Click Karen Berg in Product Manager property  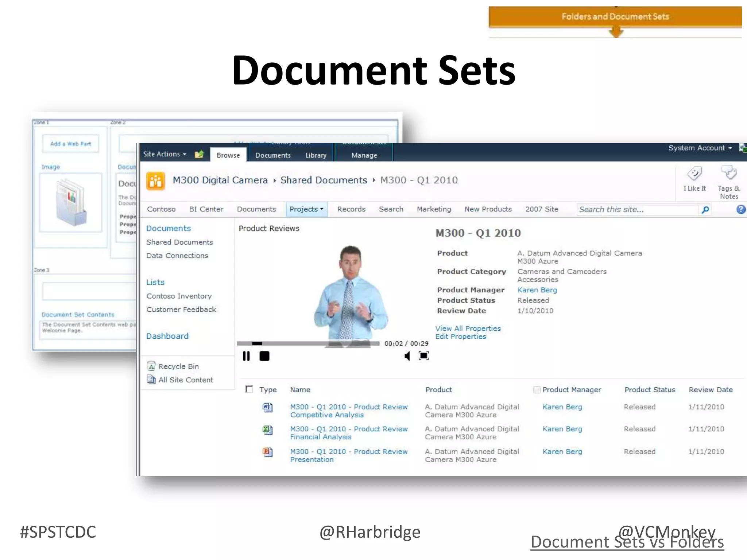tap(537, 290)
